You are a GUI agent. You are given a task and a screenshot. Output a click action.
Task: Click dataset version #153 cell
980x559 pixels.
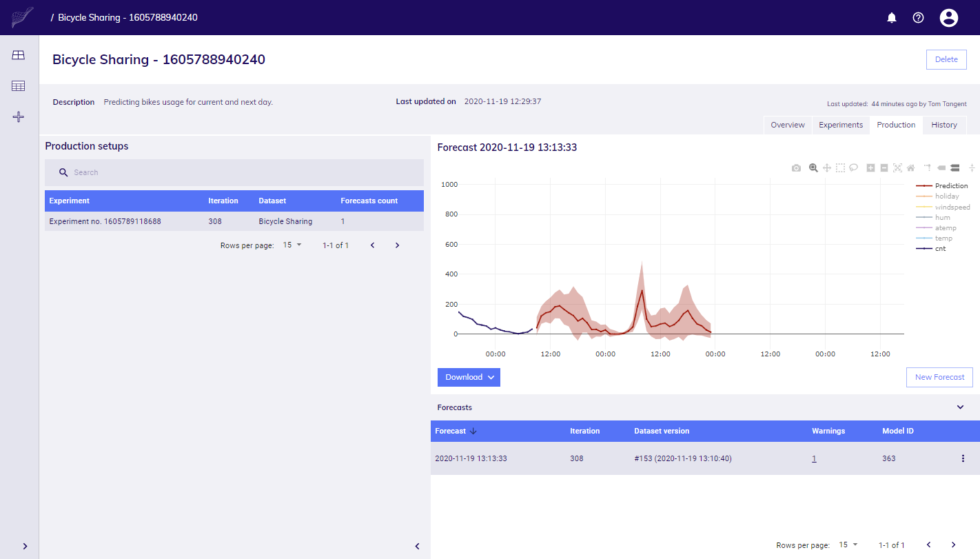click(x=683, y=458)
